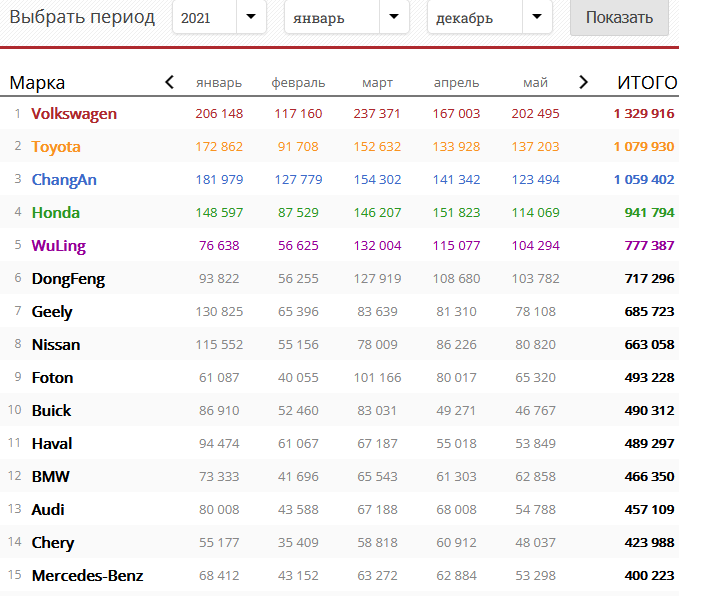728x596 pixels.
Task: Click Volkswagen total 1 329 916
Action: [x=644, y=114]
